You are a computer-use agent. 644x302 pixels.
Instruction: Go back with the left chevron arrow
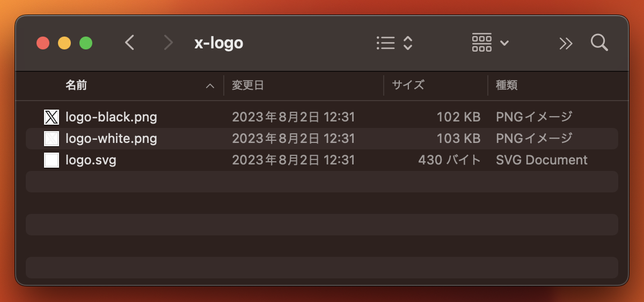(129, 42)
